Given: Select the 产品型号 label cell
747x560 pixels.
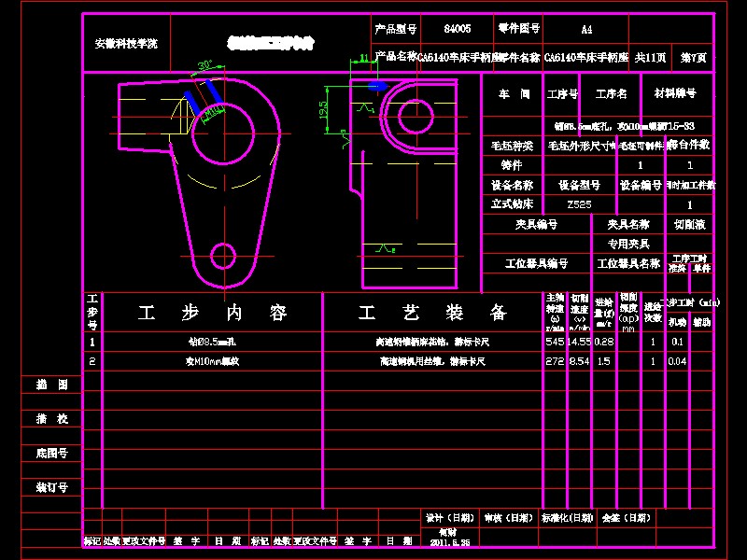Looking at the screenshot, I should point(395,29).
